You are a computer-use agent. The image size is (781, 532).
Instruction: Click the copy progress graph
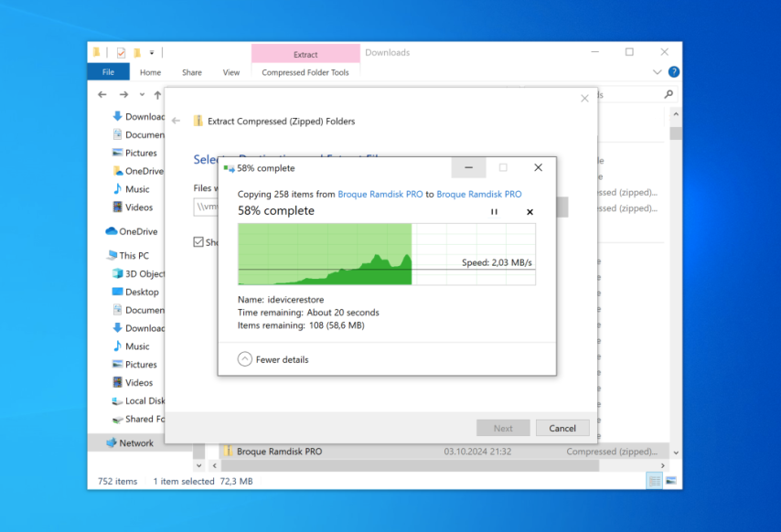[x=387, y=254]
